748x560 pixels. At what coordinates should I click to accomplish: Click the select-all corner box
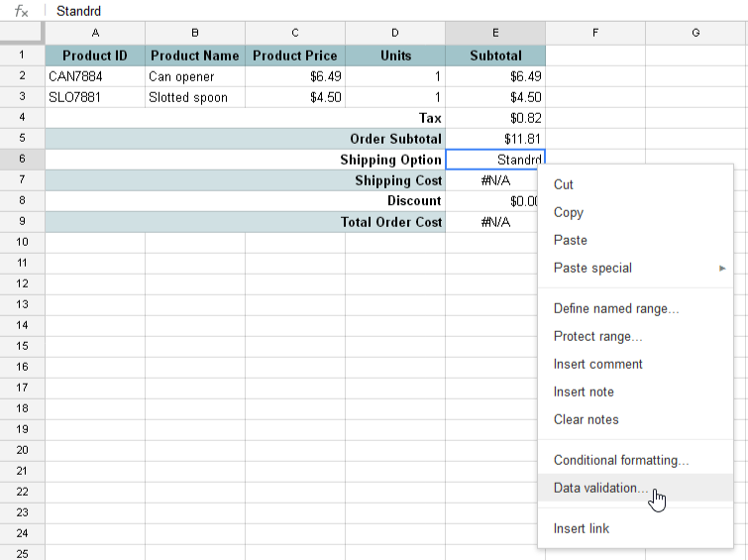tap(22, 33)
